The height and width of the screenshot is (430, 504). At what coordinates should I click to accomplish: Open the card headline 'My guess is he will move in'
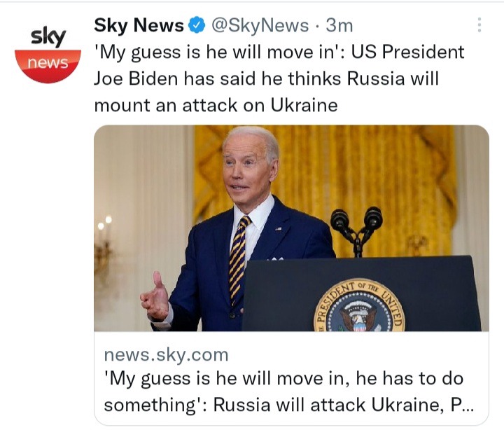283,379
